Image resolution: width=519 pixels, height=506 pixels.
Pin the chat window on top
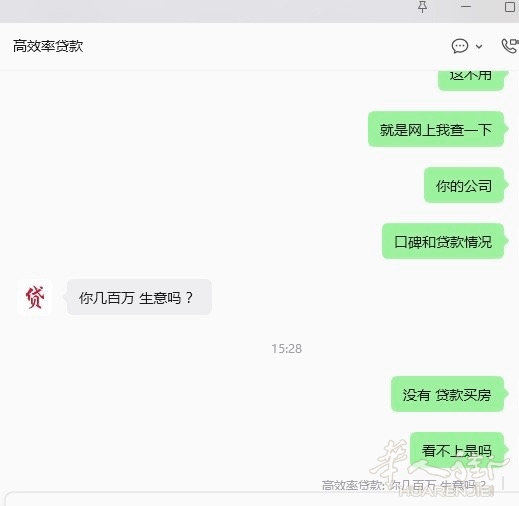422,7
